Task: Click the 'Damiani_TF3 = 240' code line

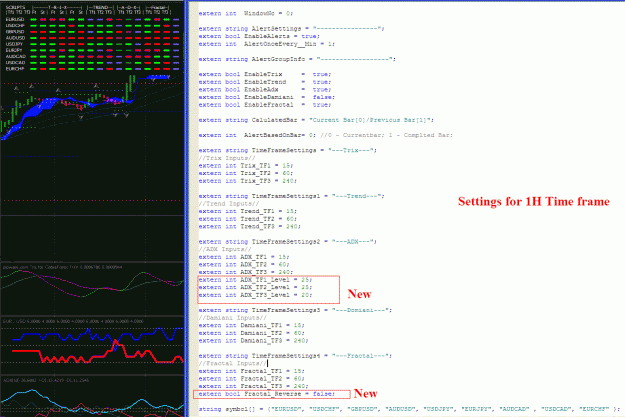Action: (254, 341)
